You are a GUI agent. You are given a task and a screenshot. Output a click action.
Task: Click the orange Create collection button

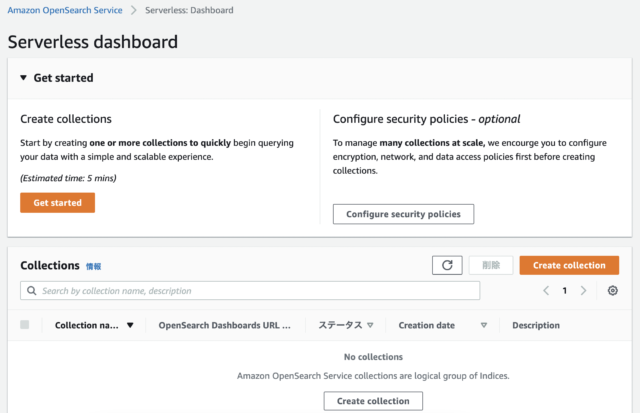tap(569, 265)
